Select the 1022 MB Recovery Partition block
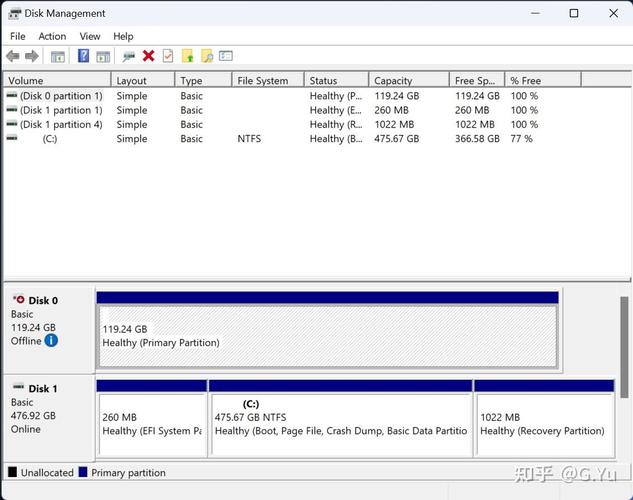This screenshot has width=633, height=500. coord(543,423)
